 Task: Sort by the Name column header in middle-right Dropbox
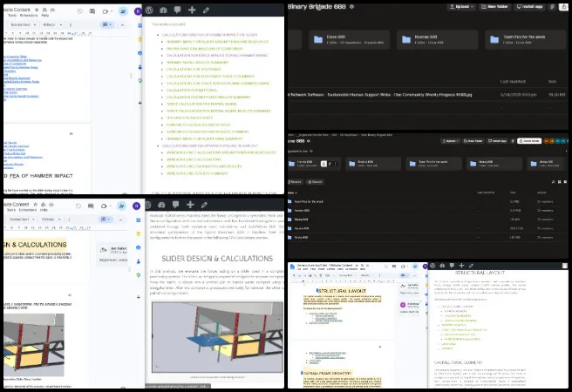[x=292, y=193]
